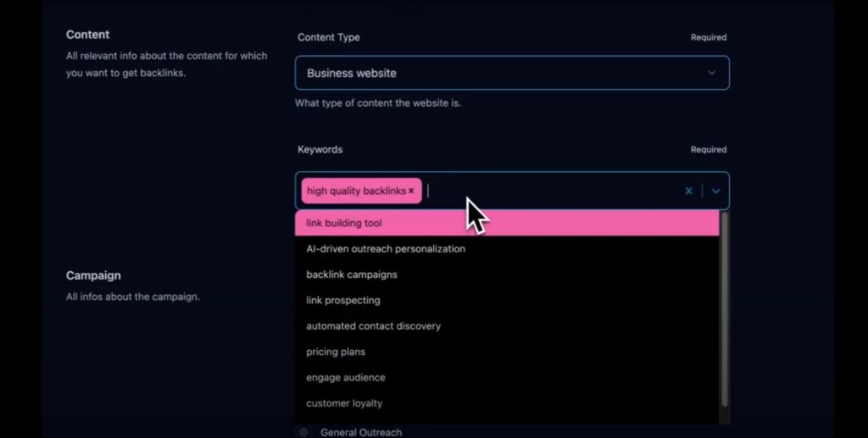Select Business website content type field
This screenshot has height=438, width=868.
512,73
